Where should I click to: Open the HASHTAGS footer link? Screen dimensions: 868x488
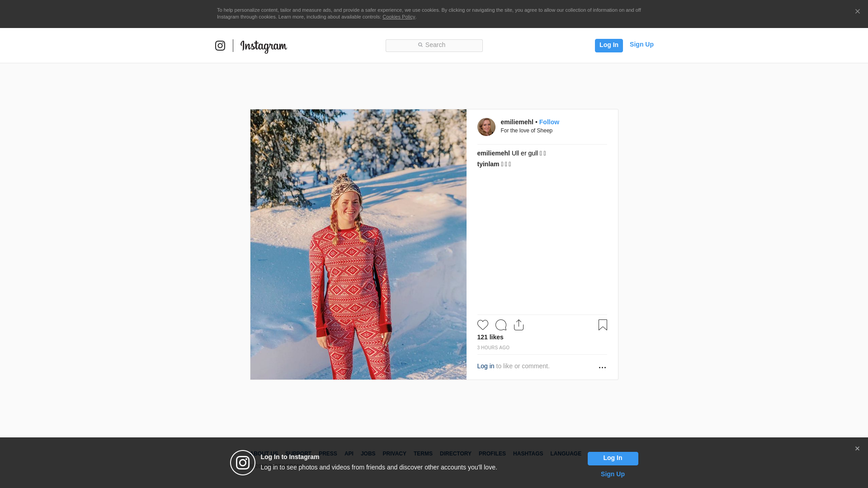click(528, 454)
